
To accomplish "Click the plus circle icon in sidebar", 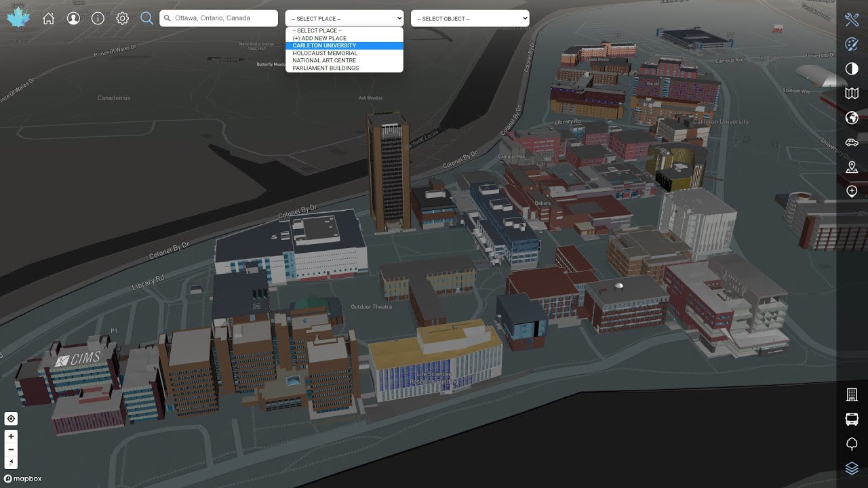I will [x=852, y=191].
